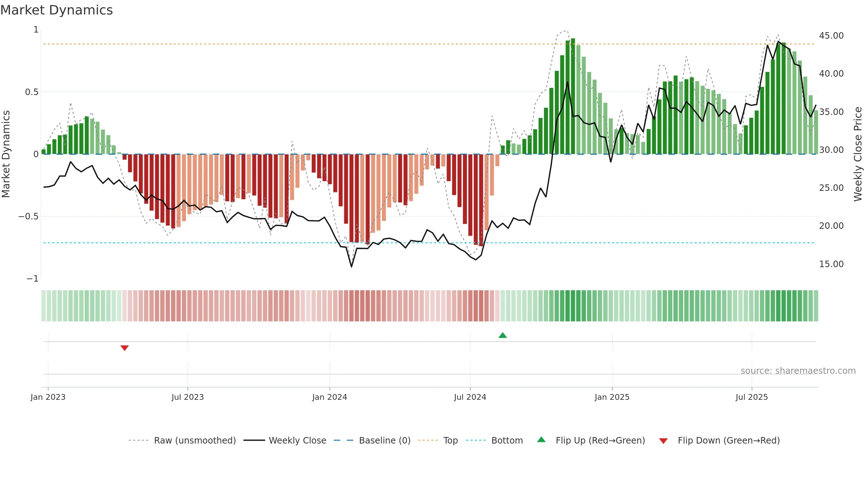868x488 pixels.
Task: Click the Weekly Close Price axis title
Action: [x=858, y=154]
